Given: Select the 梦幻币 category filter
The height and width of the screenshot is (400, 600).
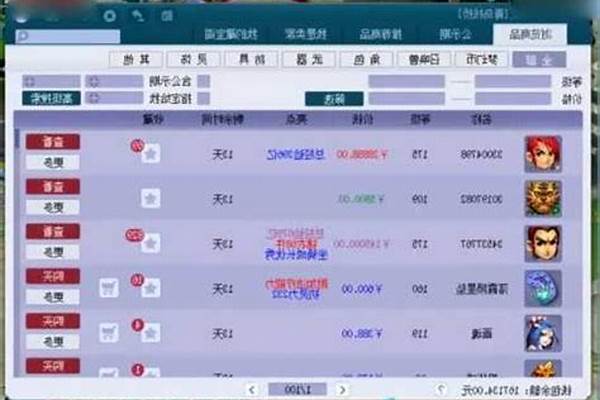Looking at the screenshot, I should 481,59.
